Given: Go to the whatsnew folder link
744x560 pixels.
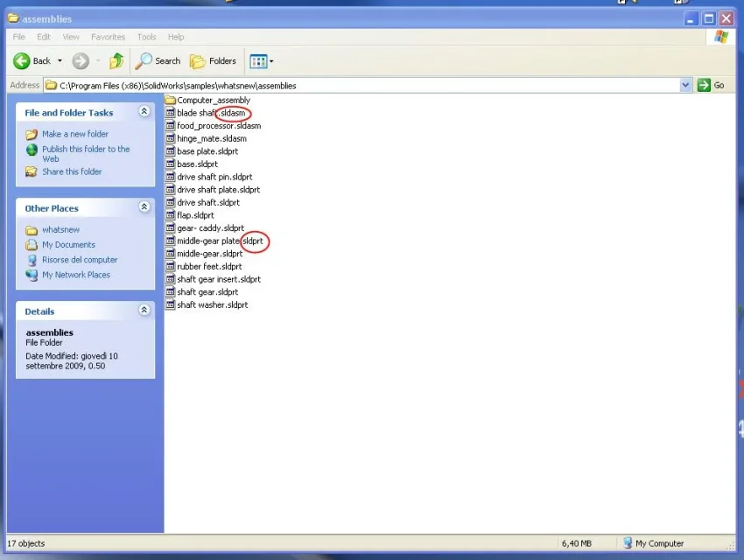Looking at the screenshot, I should (60, 229).
